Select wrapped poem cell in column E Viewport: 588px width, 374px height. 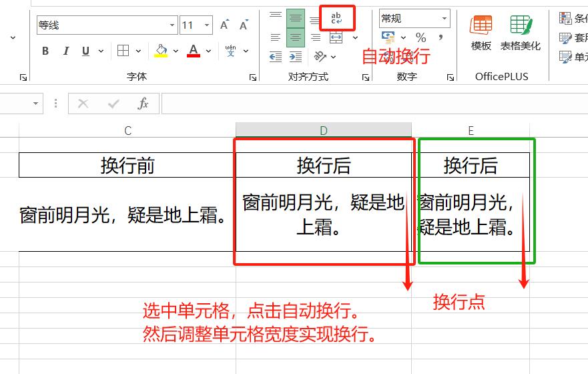[471, 214]
